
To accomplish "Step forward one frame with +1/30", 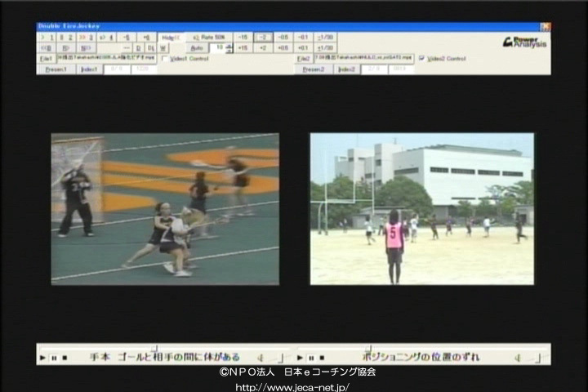I will pyautogui.click(x=325, y=48).
